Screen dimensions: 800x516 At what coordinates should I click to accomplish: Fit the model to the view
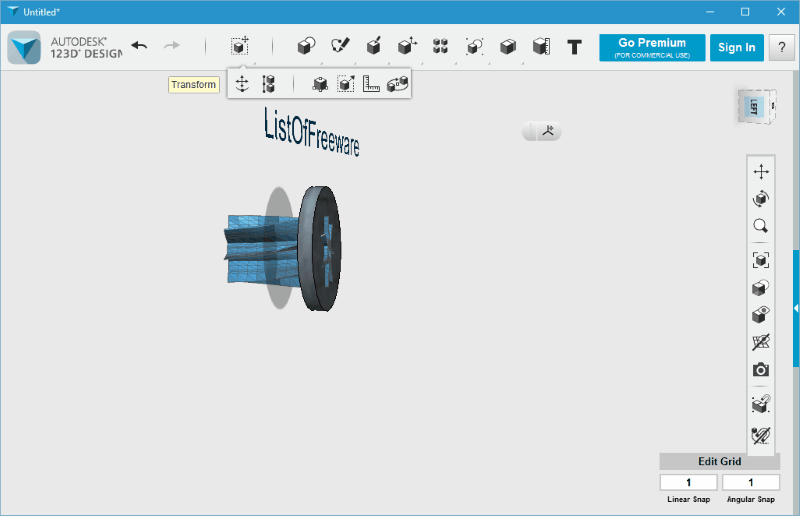point(761,260)
